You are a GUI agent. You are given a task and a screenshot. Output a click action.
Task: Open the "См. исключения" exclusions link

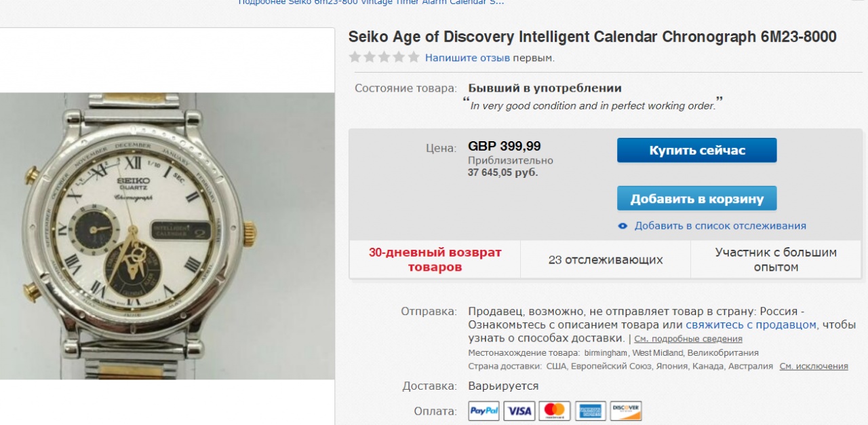pyautogui.click(x=814, y=366)
